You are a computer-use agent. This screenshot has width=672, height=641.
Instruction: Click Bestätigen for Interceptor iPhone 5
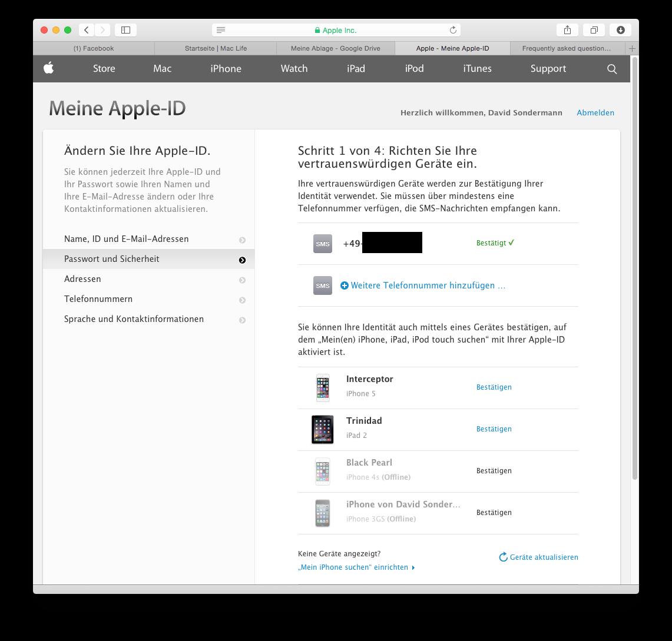click(x=494, y=387)
